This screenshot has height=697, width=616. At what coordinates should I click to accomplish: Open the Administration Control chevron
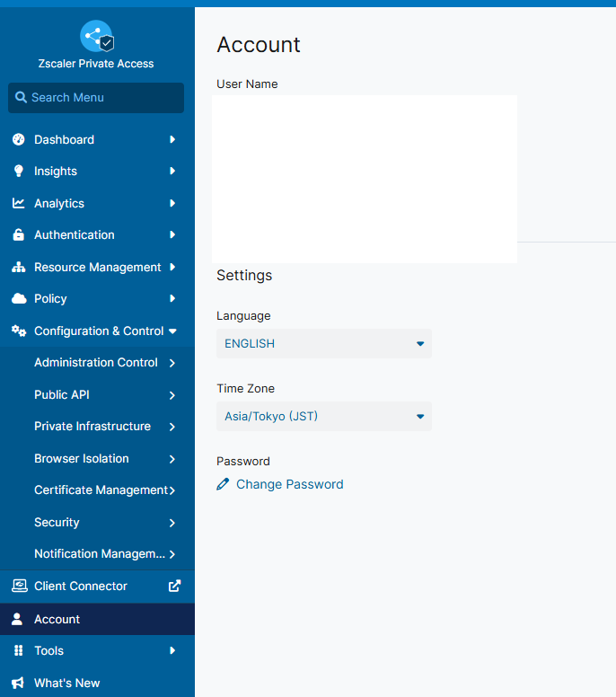172,363
